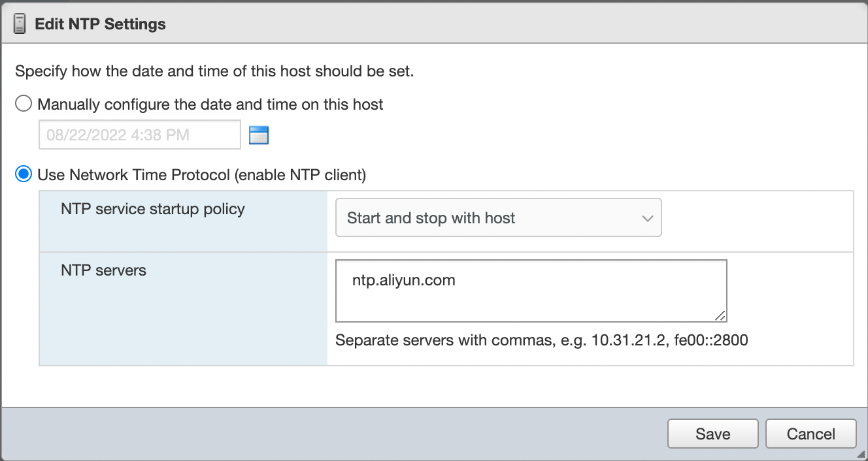This screenshot has width=868, height=461.
Task: Click the textarea resize handle in NTP servers
Action: 720,315
